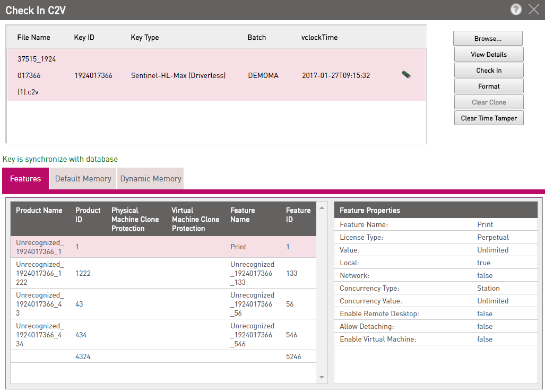The image size is (545, 392).
Task: Open a file with the Browse button
Action: pos(487,38)
